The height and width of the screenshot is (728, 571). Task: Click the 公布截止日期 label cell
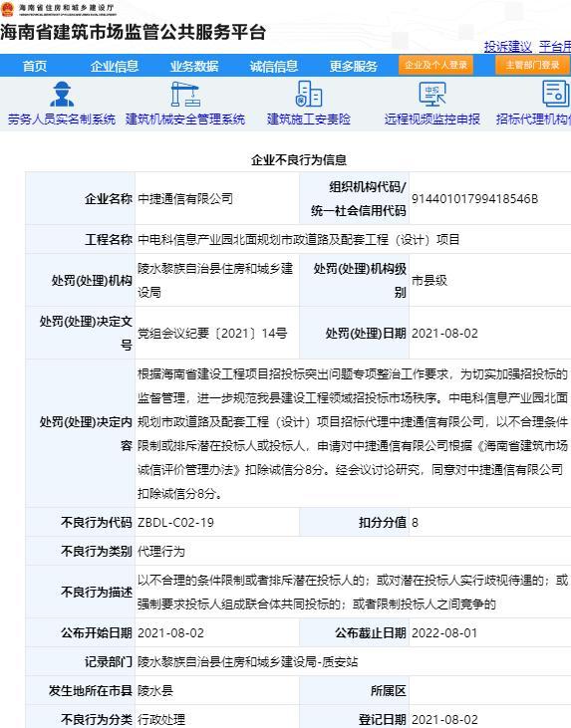[355, 633]
